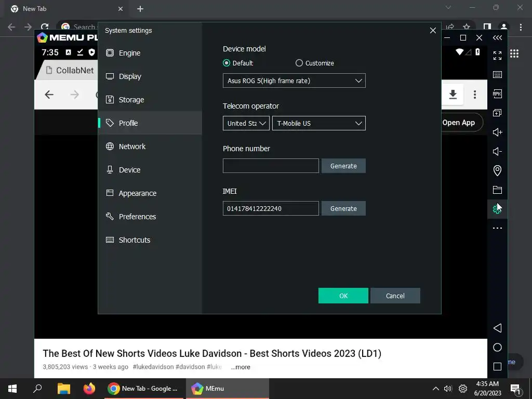Open the Device settings section
Screen dimensions: 532x399
click(x=150, y=170)
